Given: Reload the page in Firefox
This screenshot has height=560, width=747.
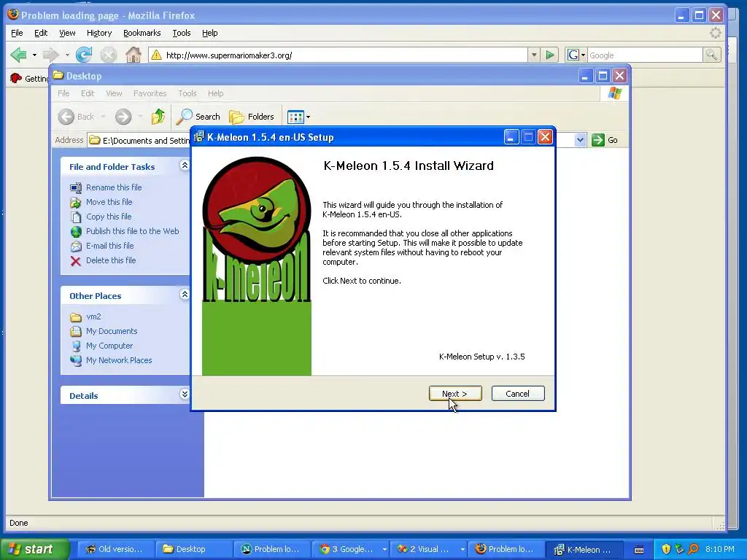Looking at the screenshot, I should coord(85,55).
